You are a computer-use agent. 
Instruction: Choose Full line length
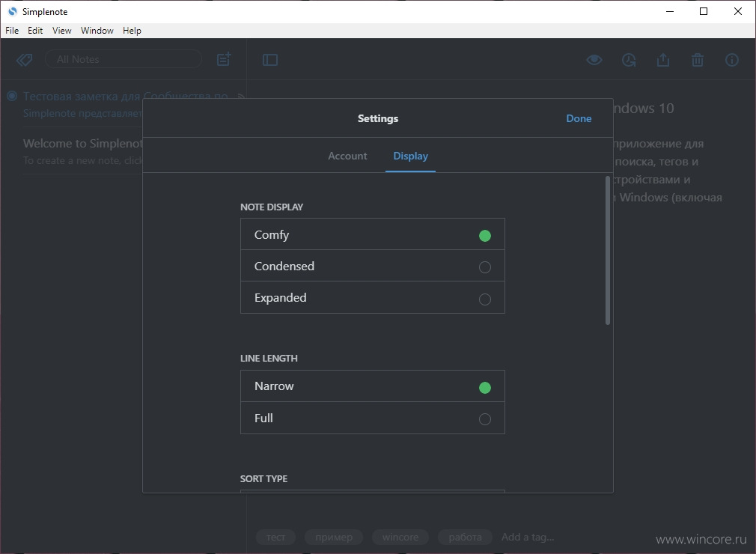373,418
